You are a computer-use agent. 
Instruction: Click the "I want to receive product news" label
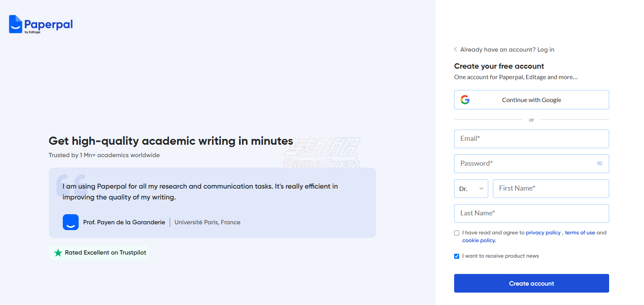tap(501, 256)
